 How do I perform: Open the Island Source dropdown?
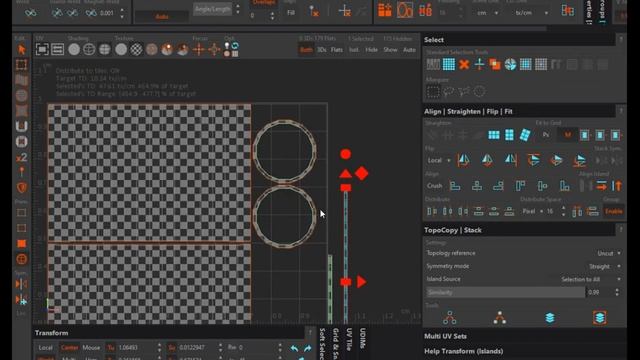pos(591,280)
